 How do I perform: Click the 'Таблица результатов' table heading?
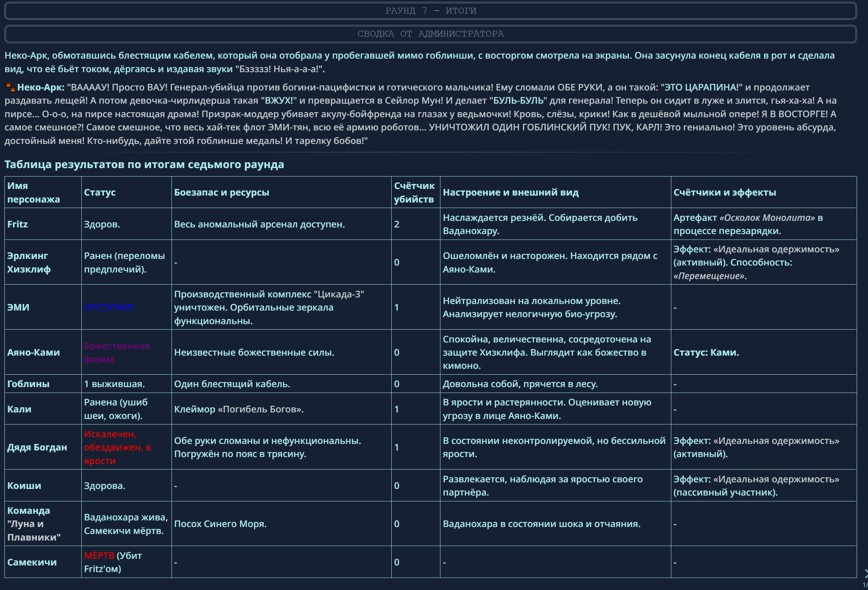(144, 164)
